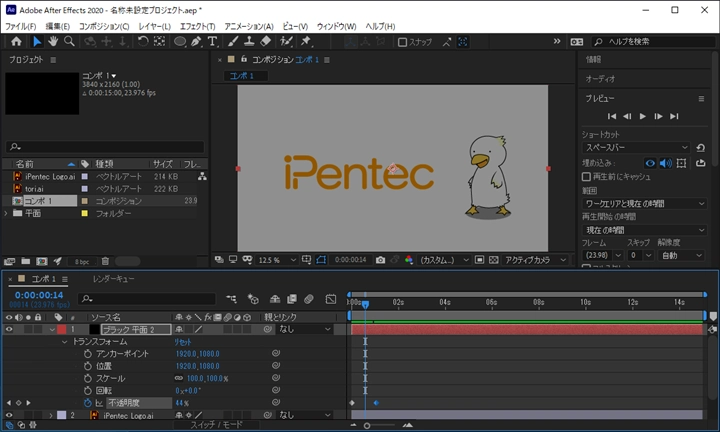Select the Zoom magnifier tool
The image size is (720, 432).
pos(69,42)
